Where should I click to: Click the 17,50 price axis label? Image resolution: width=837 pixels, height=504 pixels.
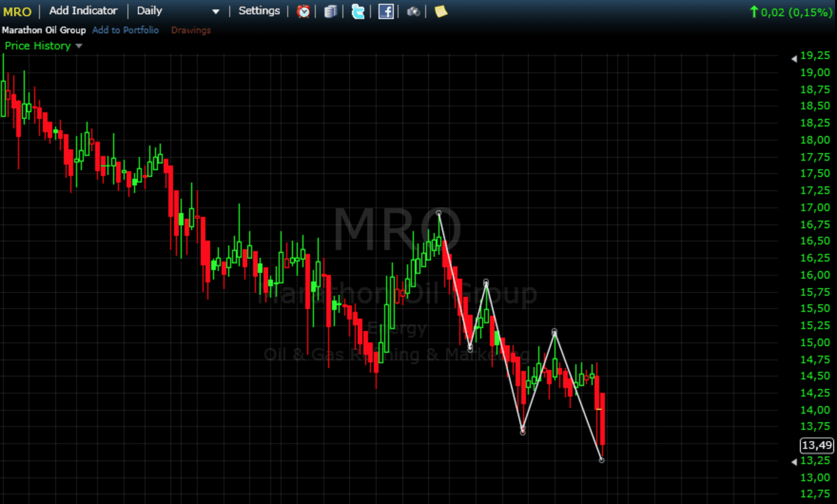click(x=815, y=174)
